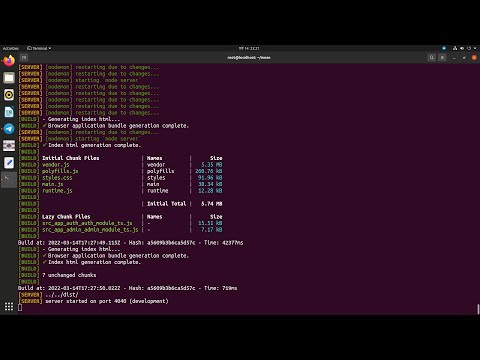Click the build line with 'Time: 719ms'
480x360 pixels.
(x=128, y=288)
